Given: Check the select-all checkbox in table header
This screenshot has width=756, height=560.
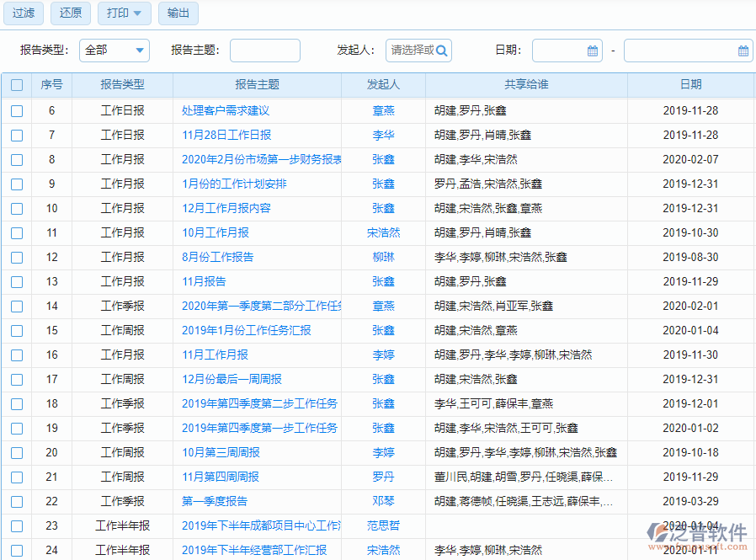Looking at the screenshot, I should click(x=16, y=85).
